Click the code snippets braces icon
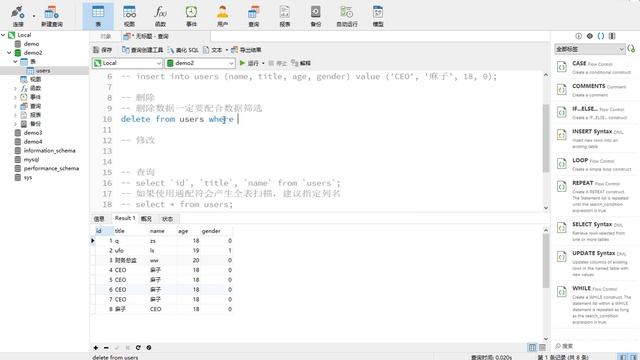Screen dimensions: 640x360 point(601,36)
